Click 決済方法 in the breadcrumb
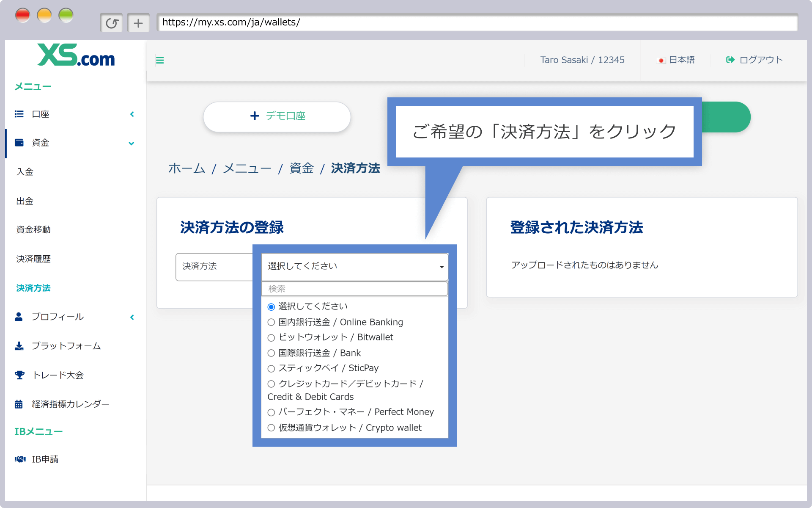This screenshot has width=812, height=508. tap(356, 168)
